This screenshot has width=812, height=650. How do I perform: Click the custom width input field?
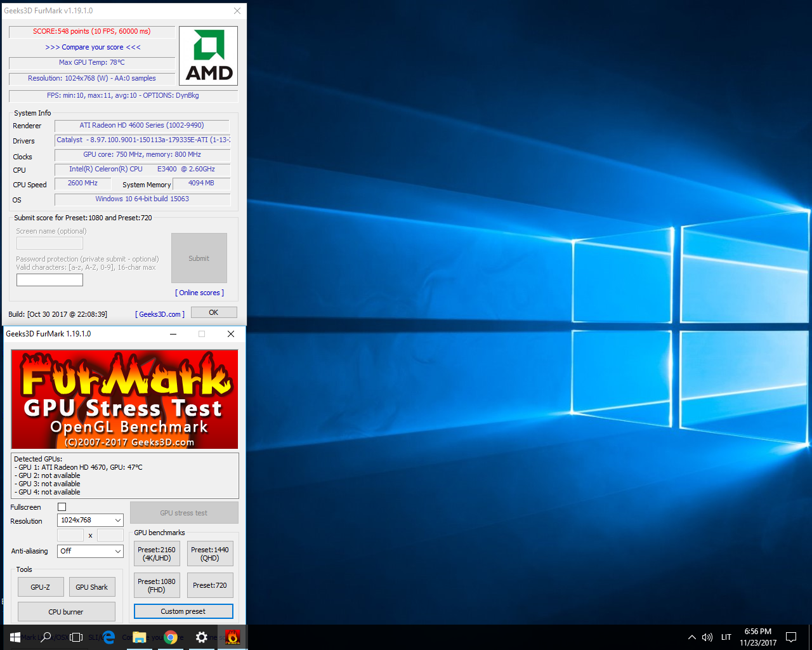pos(70,535)
